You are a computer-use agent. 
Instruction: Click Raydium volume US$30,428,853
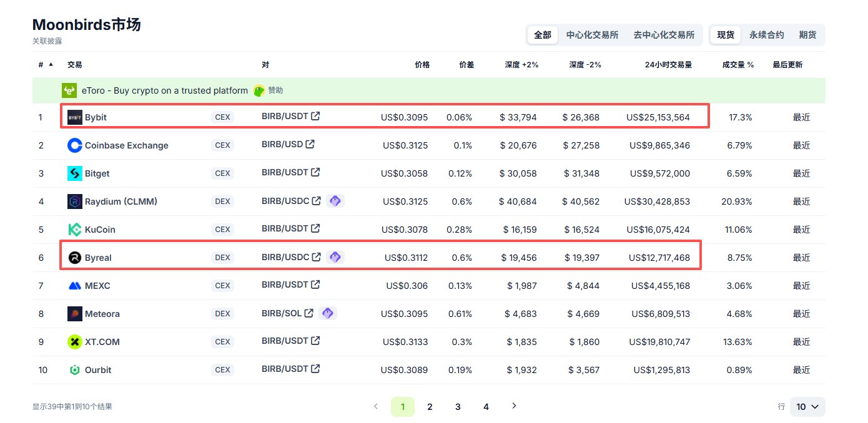point(657,202)
